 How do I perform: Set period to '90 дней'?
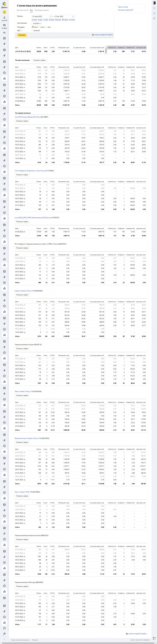point(58,20)
